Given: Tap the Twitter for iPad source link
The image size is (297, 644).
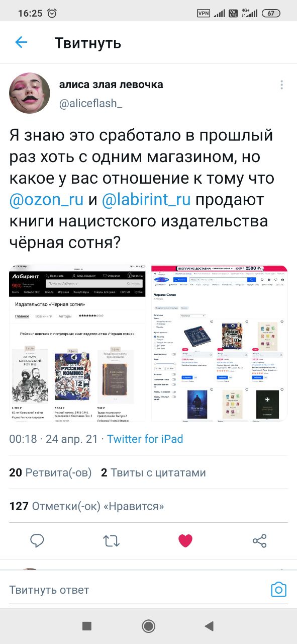Looking at the screenshot, I should 145,439.
